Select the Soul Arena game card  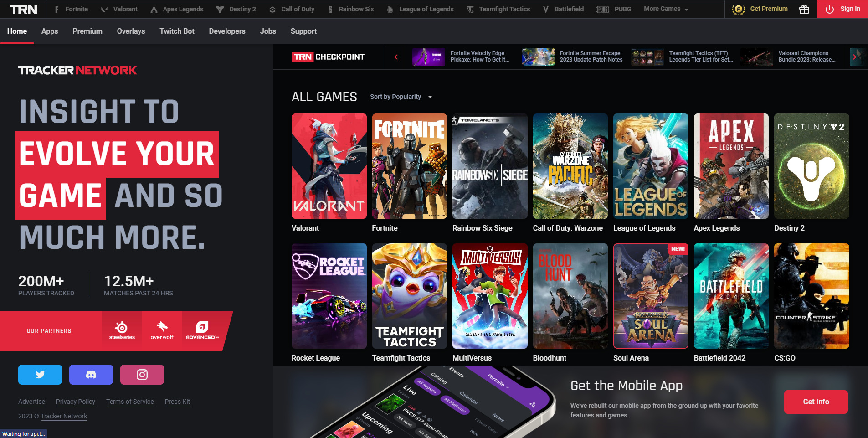pyautogui.click(x=651, y=303)
